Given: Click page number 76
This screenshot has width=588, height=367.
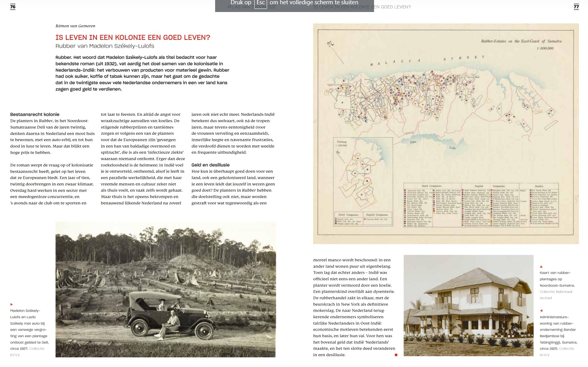Looking at the screenshot, I should coord(13,7).
